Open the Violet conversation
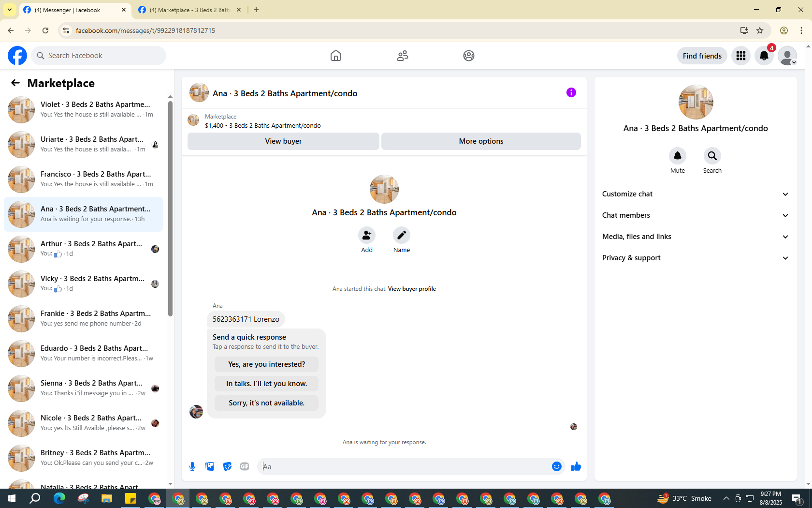The width and height of the screenshot is (812, 508). tap(83, 110)
